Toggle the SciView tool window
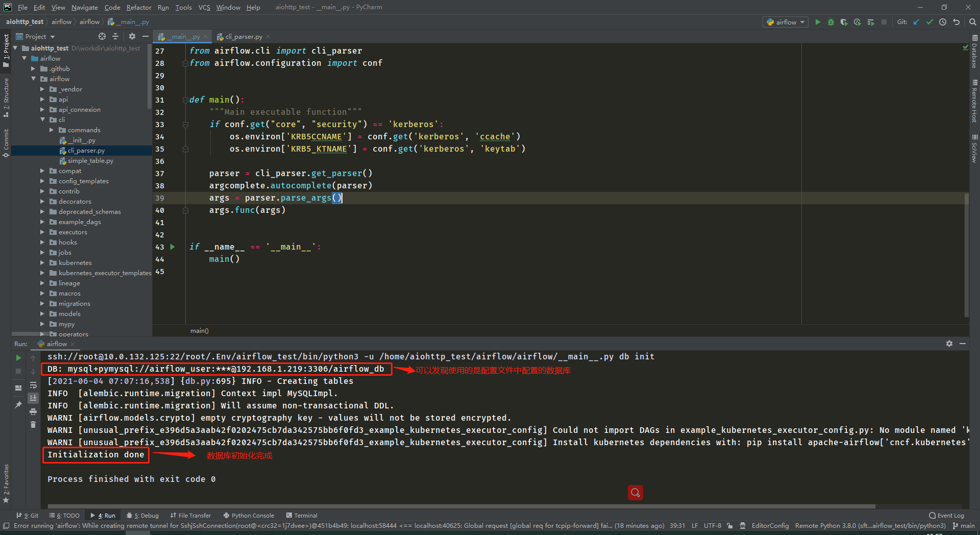The image size is (980, 535). pyautogui.click(x=974, y=149)
